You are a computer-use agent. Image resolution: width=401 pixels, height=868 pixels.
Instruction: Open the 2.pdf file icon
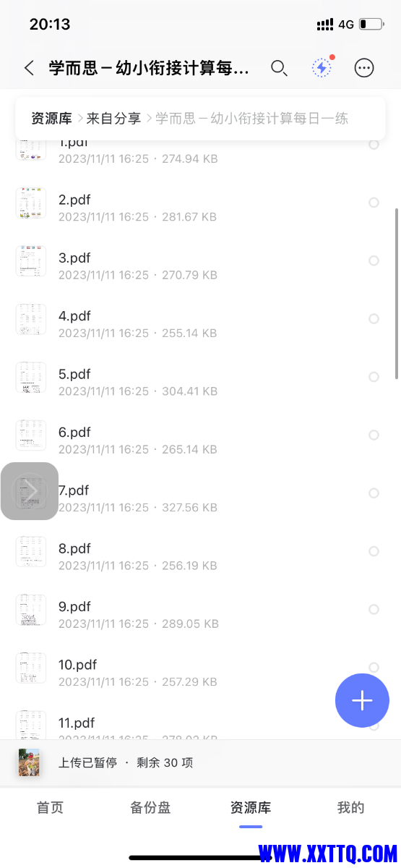coord(31,203)
